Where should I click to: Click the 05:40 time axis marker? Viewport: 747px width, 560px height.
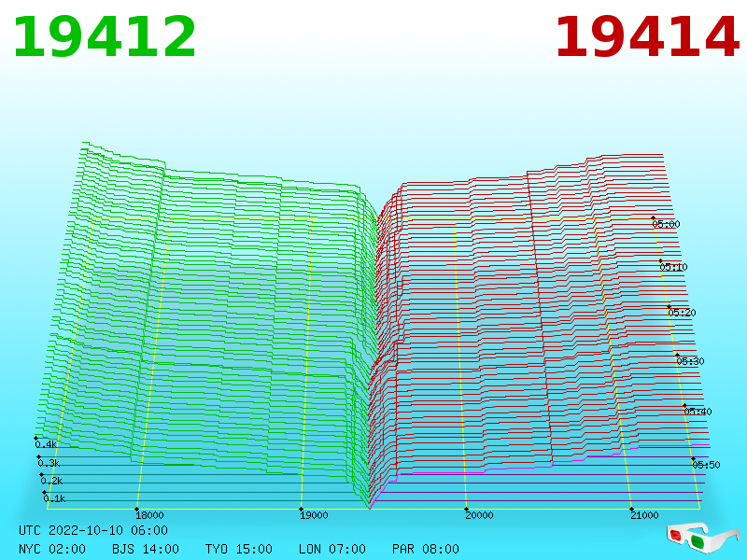click(698, 412)
